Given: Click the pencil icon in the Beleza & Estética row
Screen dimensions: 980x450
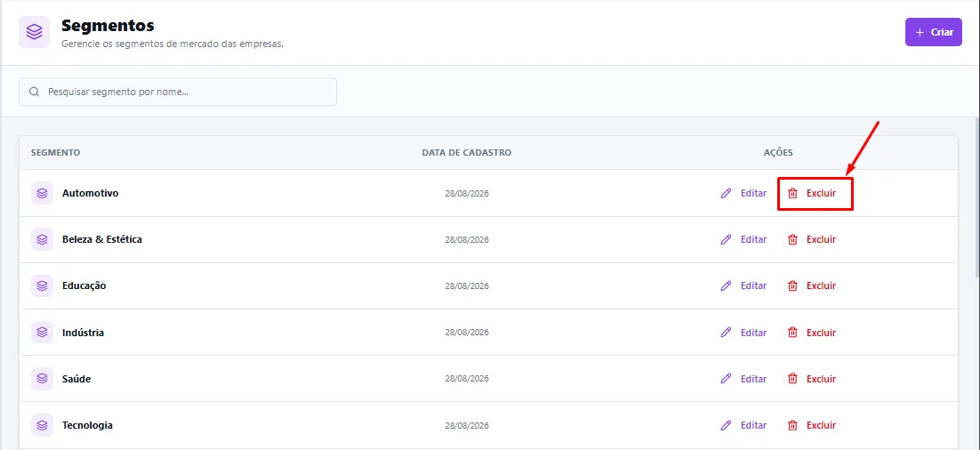Looking at the screenshot, I should click(726, 239).
